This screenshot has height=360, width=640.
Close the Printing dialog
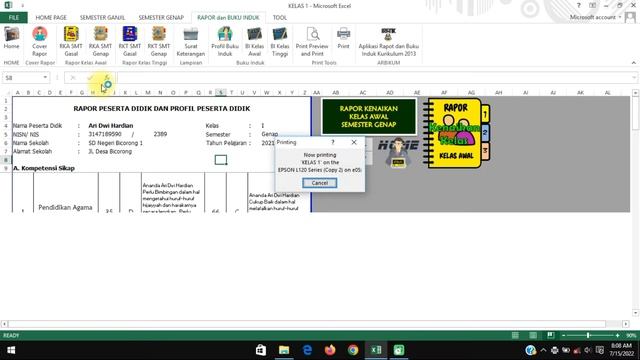(354, 142)
